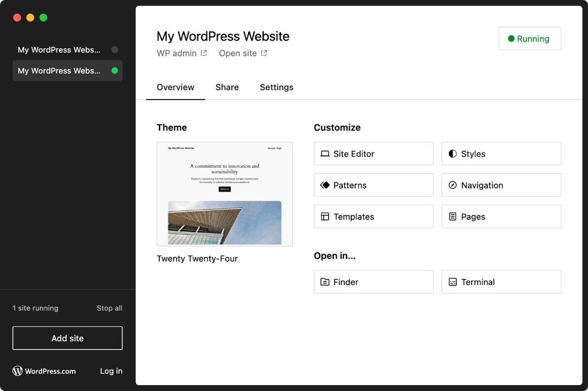Toggle the Running site status button
This screenshot has width=588, height=391.
point(529,38)
